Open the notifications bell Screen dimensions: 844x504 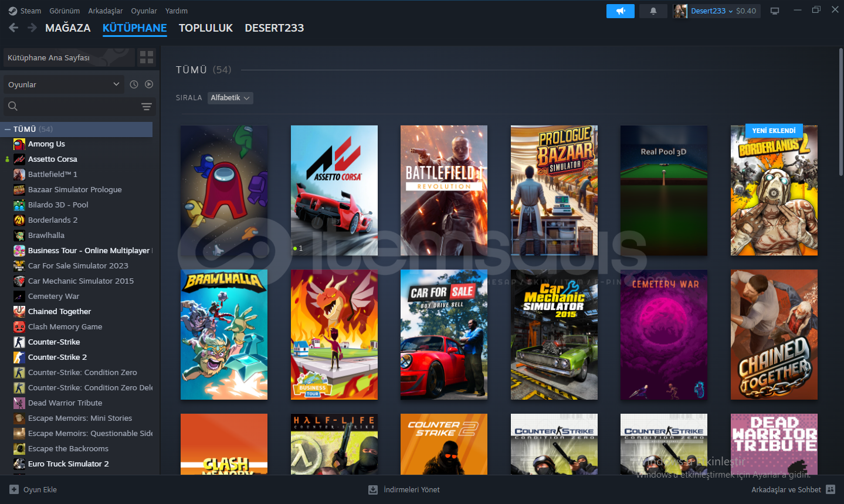653,11
